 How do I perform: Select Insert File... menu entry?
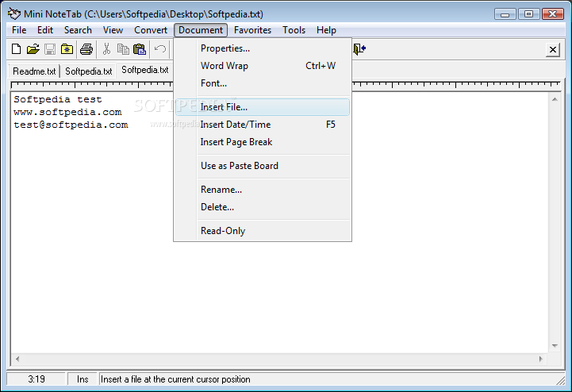[x=263, y=107]
